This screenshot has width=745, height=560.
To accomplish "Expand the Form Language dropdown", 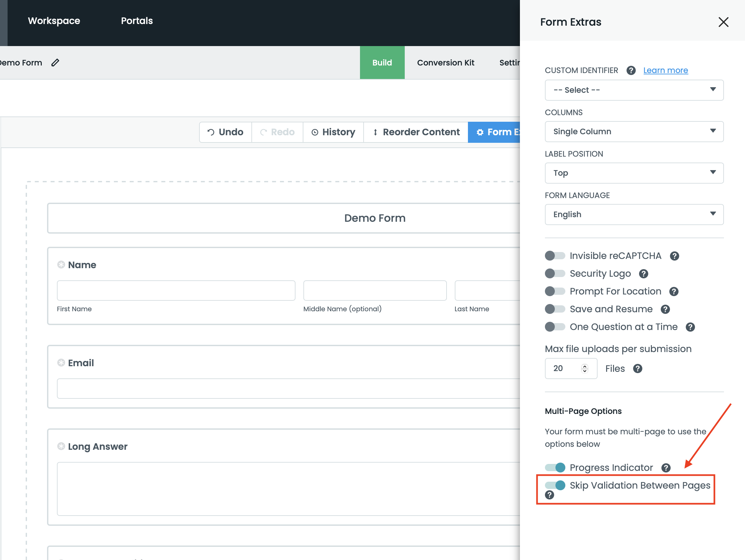I will [x=634, y=215].
